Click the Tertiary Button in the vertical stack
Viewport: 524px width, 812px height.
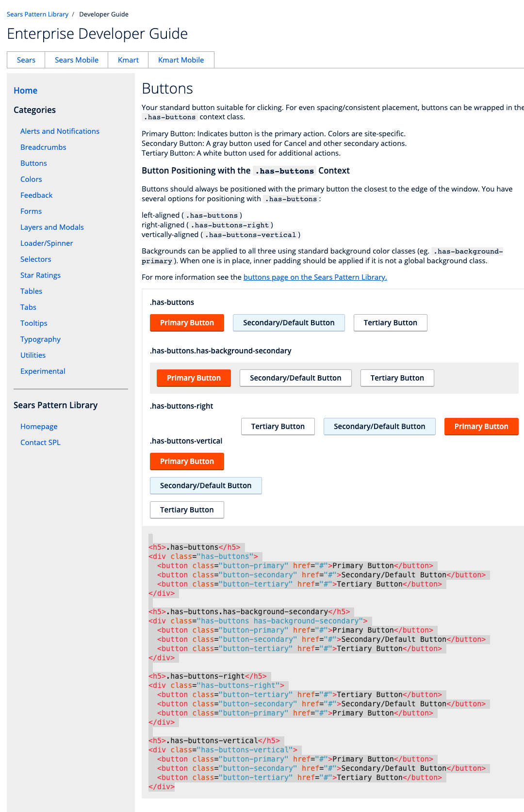(187, 510)
